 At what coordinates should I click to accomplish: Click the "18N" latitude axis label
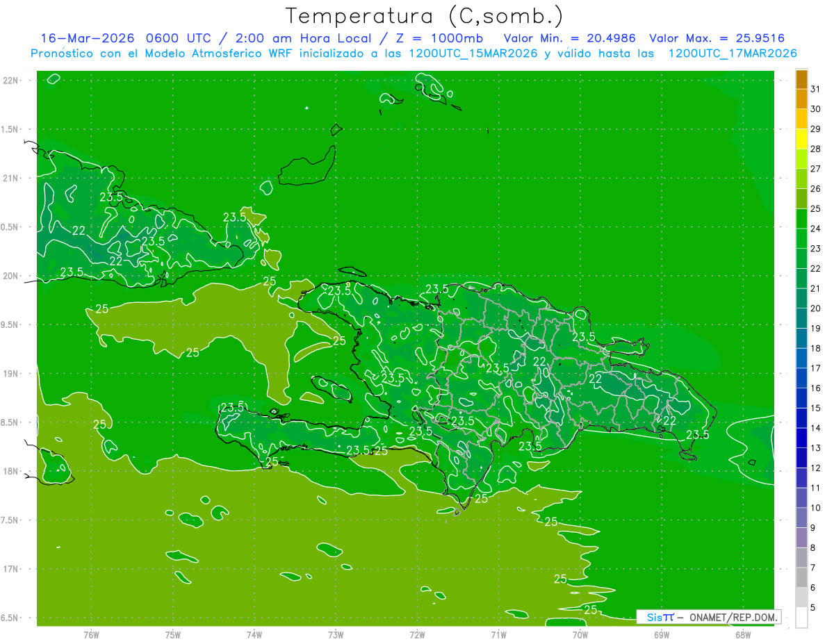point(12,471)
